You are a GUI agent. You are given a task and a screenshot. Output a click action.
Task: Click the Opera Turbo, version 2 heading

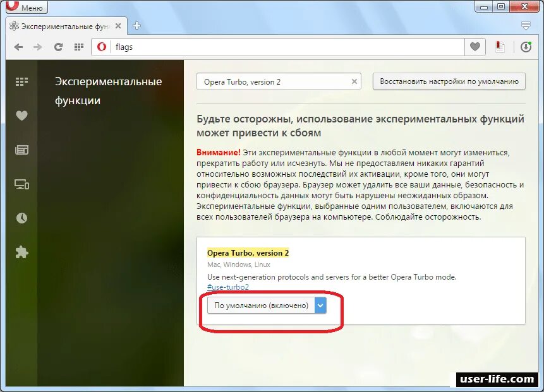point(248,253)
